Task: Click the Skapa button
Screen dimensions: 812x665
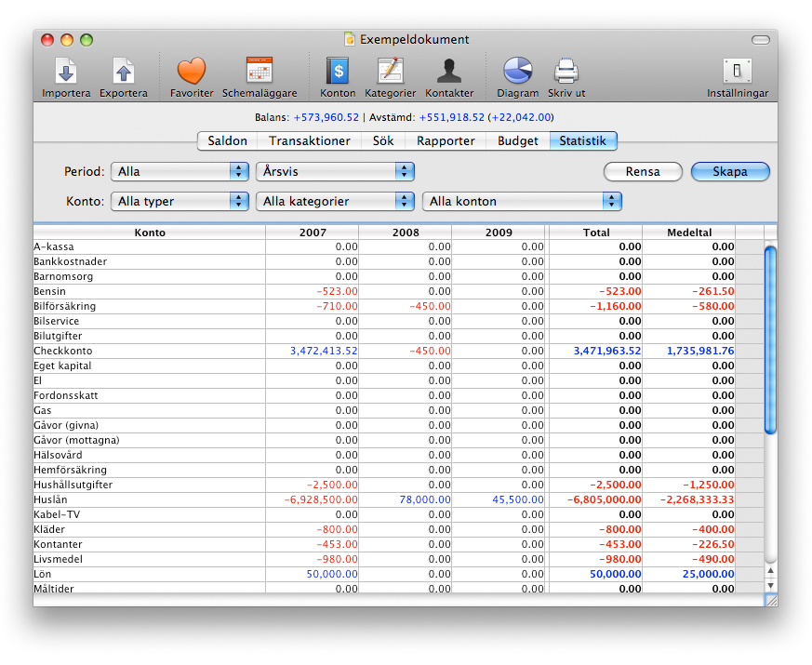Action: pyautogui.click(x=730, y=171)
